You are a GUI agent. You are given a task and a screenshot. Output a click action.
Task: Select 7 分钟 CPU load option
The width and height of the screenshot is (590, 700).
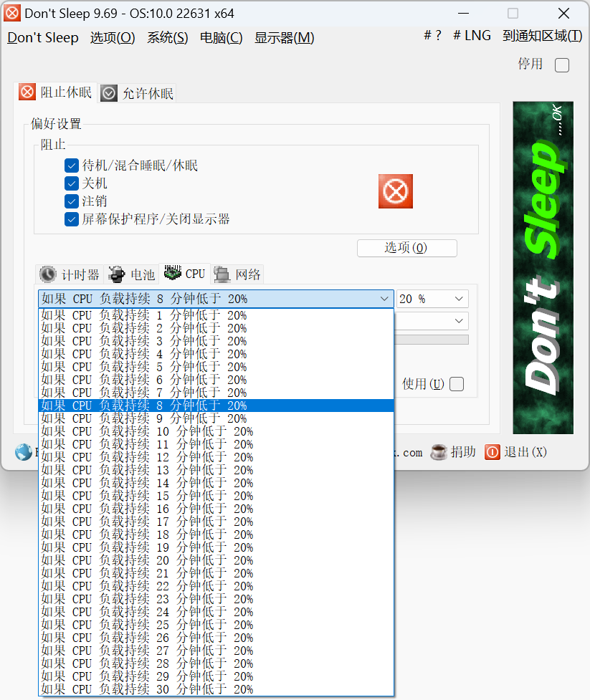tap(217, 393)
